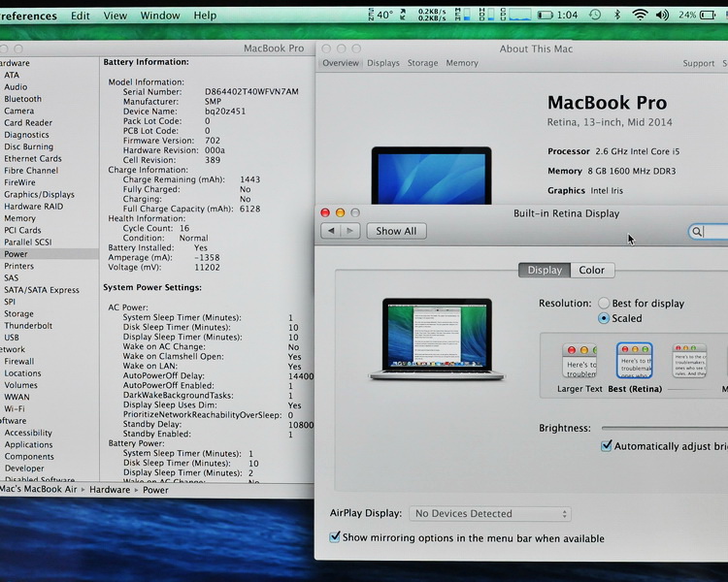Screen dimensions: 728x582
Task: Open the Window menu
Action: 160,16
